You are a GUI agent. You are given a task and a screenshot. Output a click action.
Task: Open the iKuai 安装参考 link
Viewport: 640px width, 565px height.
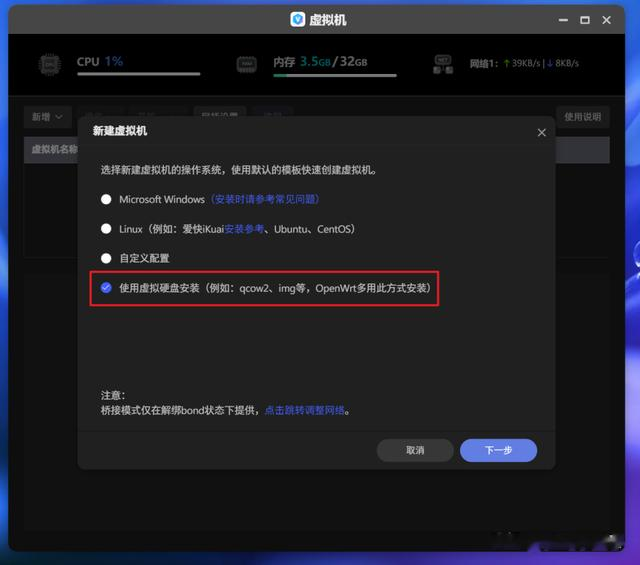[244, 229]
